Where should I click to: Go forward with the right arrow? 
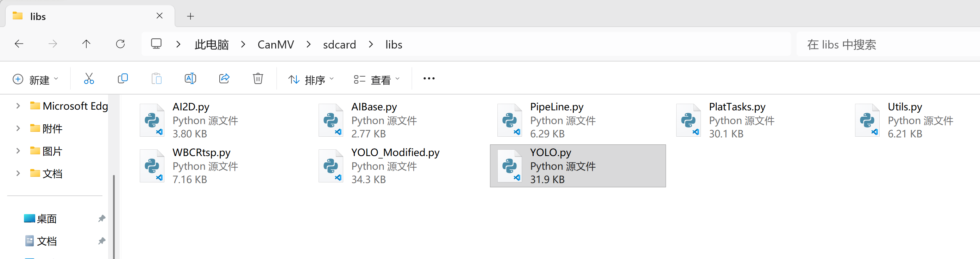pos(53,44)
